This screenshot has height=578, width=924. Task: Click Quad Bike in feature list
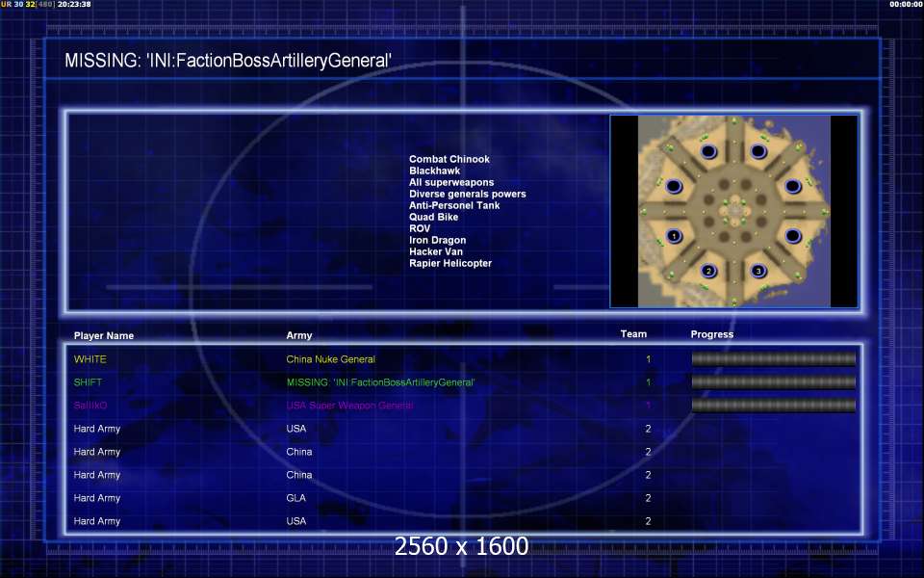[x=434, y=217]
